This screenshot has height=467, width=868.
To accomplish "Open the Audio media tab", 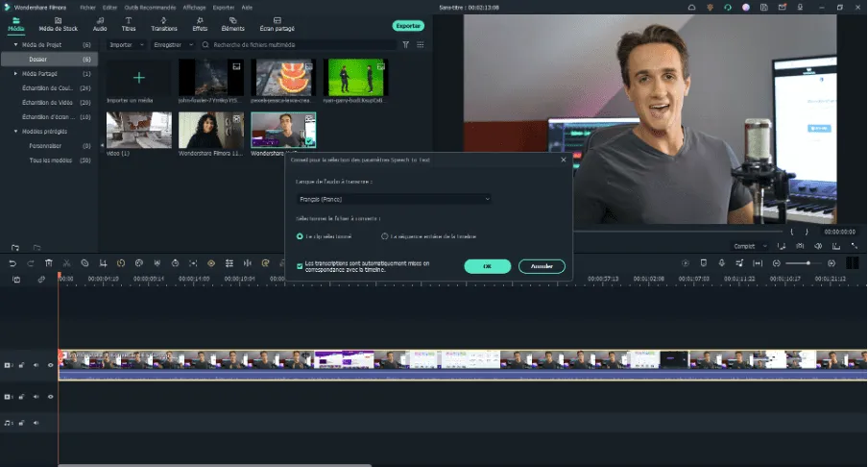I will pyautogui.click(x=100, y=24).
